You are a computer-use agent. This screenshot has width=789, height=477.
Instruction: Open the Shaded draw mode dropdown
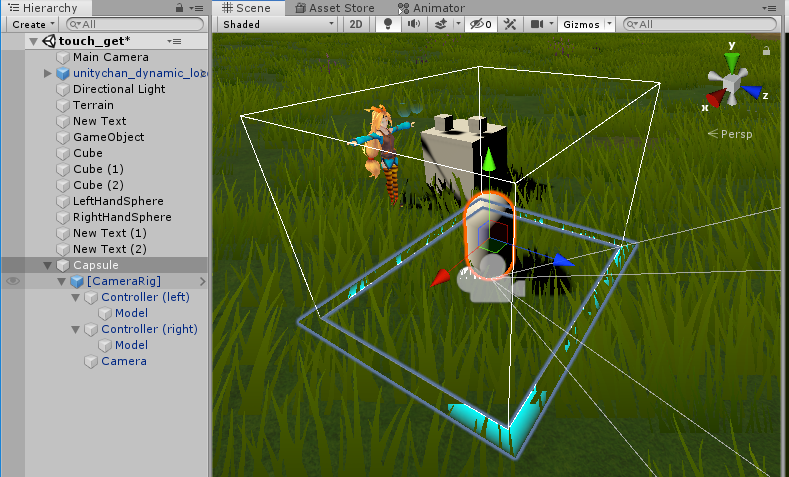278,24
